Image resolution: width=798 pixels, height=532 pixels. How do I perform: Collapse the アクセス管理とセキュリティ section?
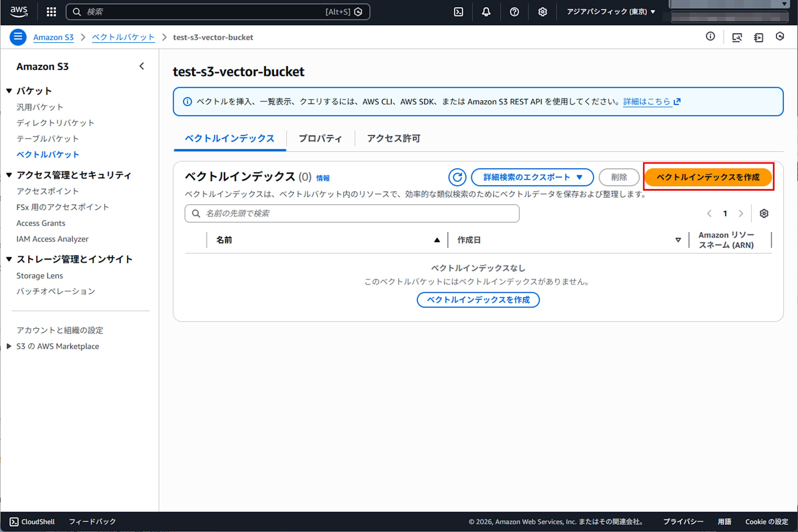coord(9,175)
